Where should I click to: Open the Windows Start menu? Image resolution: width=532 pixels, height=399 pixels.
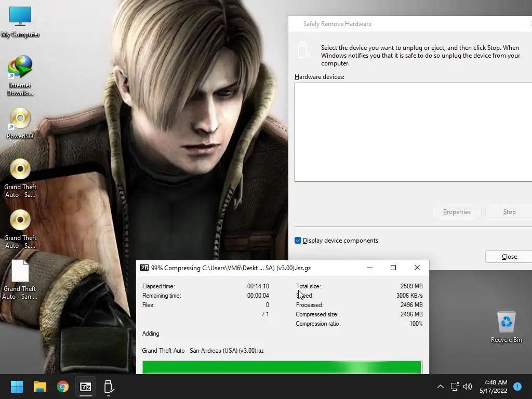pos(17,387)
